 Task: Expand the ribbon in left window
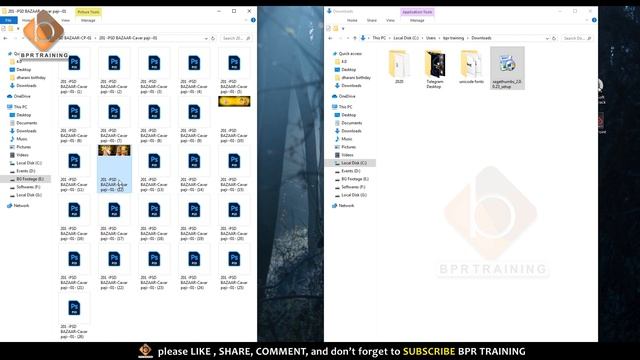pos(246,20)
